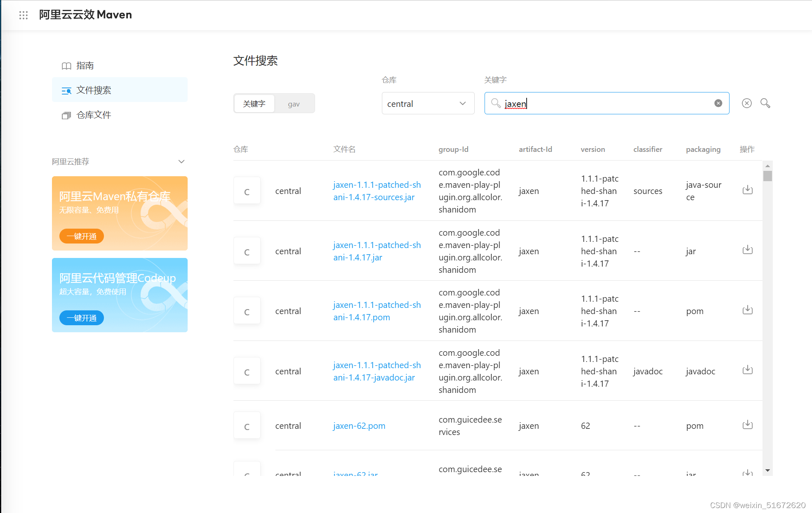Open the central repository dropdown
The image size is (812, 513).
tap(428, 104)
